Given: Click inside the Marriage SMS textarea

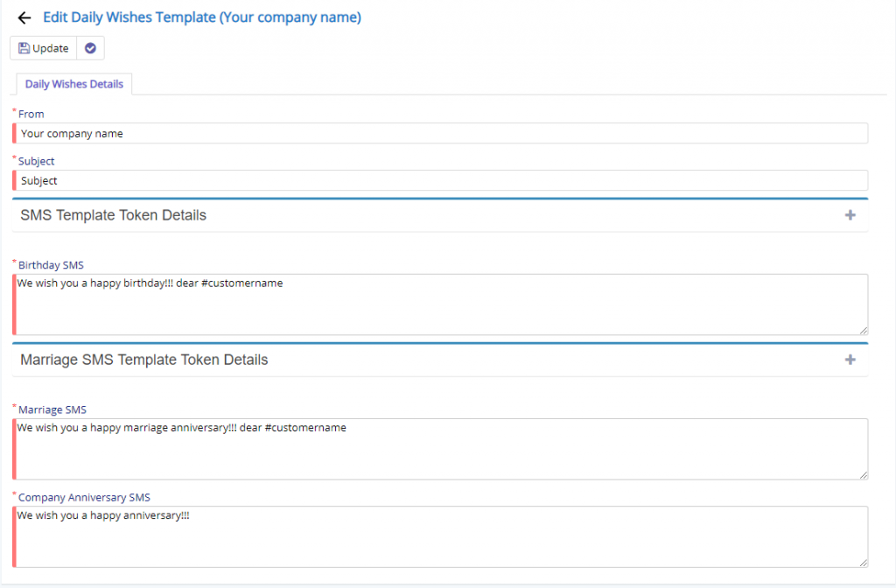Looking at the screenshot, I should (440, 449).
